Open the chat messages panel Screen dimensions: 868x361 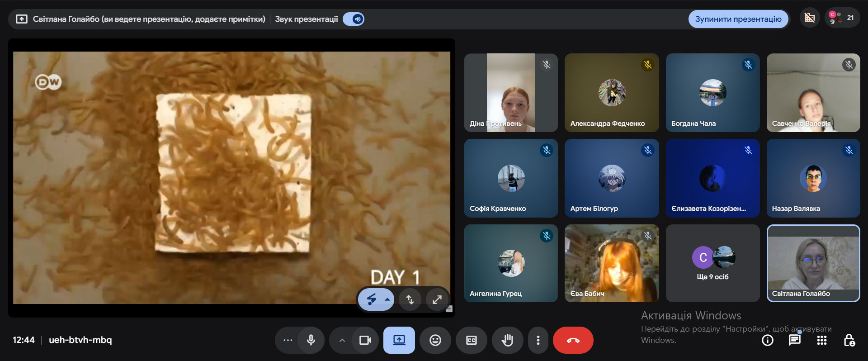tap(794, 340)
